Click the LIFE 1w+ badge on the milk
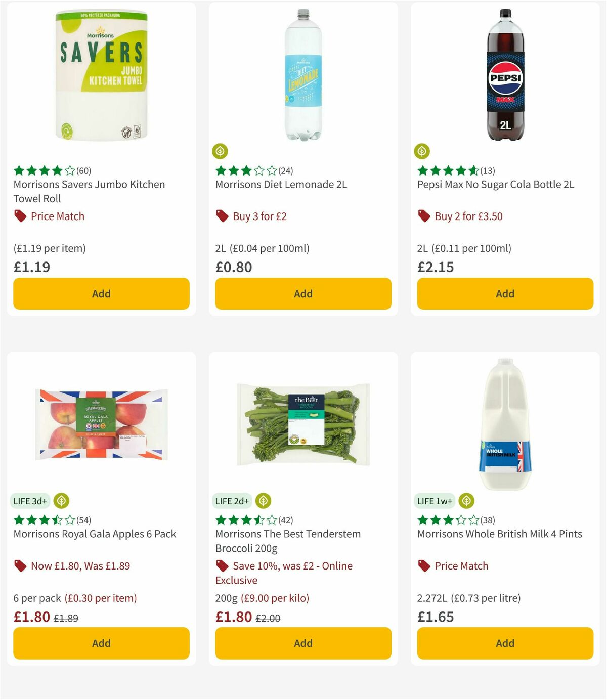The image size is (607, 700). (434, 501)
